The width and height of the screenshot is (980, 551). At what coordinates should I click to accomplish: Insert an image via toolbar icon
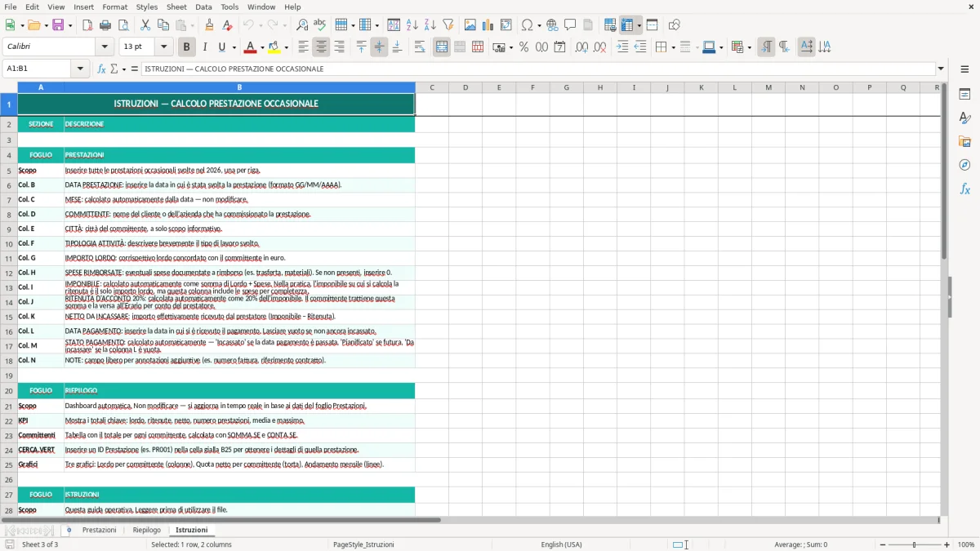tap(470, 25)
